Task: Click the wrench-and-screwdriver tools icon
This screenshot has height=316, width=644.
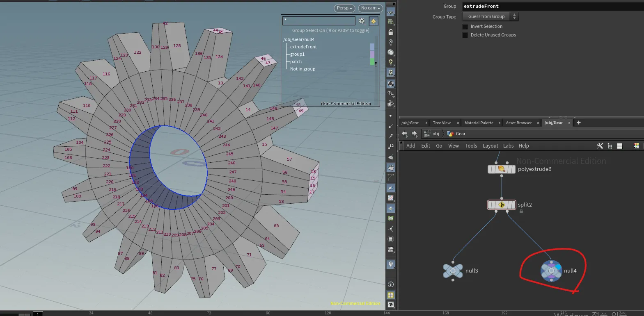Action: coord(600,146)
